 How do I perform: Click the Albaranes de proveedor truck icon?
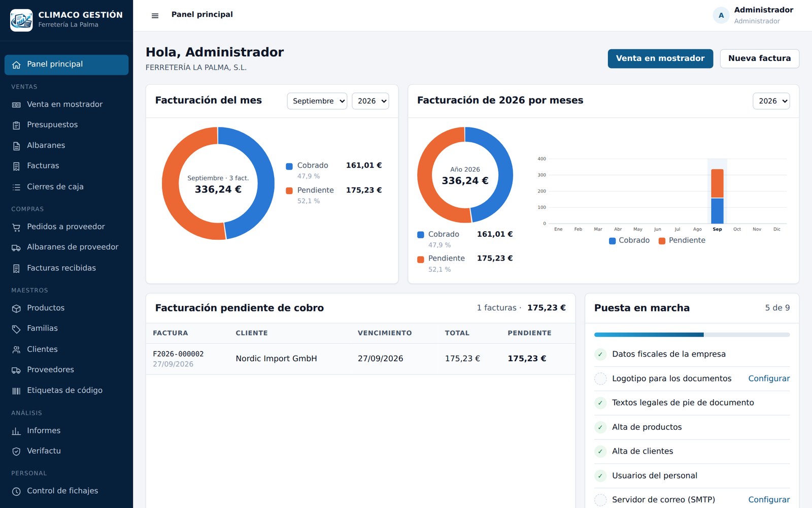(16, 247)
